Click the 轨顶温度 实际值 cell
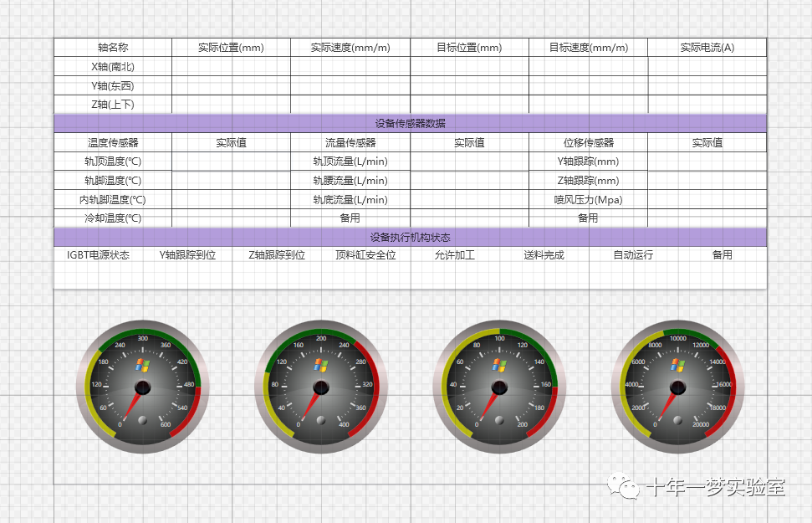 point(232,162)
